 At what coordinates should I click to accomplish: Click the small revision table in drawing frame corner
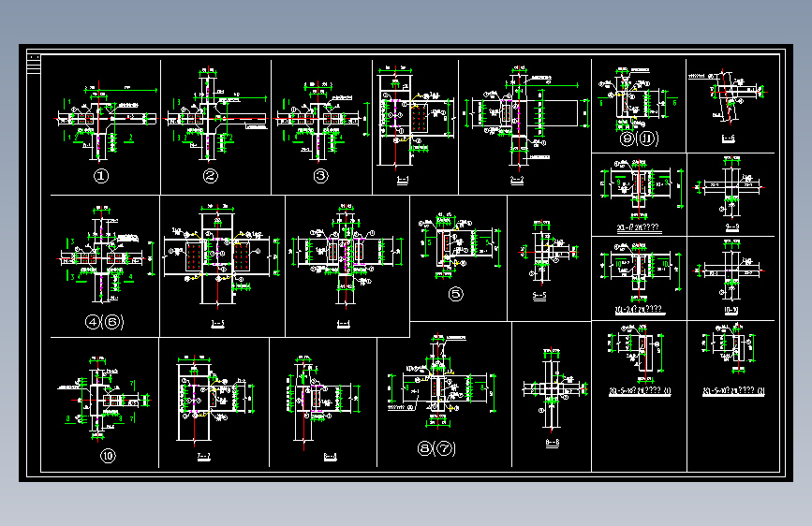(x=34, y=65)
